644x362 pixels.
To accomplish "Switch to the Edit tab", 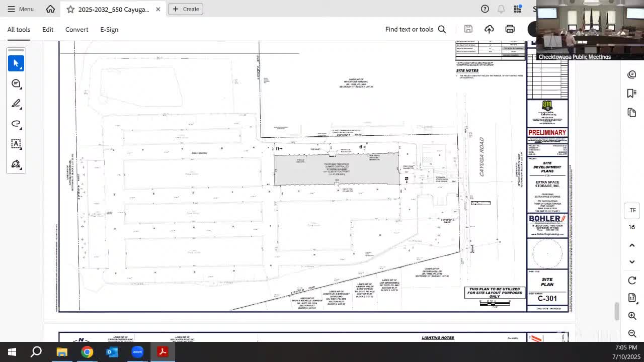I will tap(48, 30).
